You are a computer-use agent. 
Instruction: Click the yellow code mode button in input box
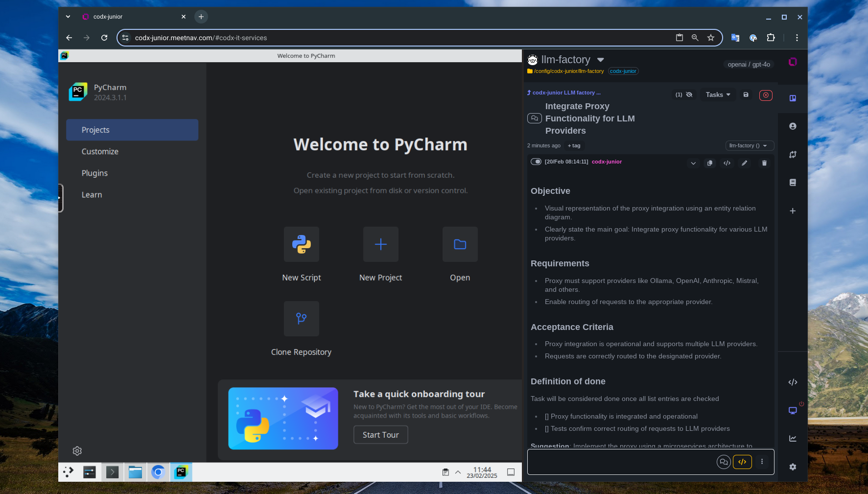pos(742,462)
